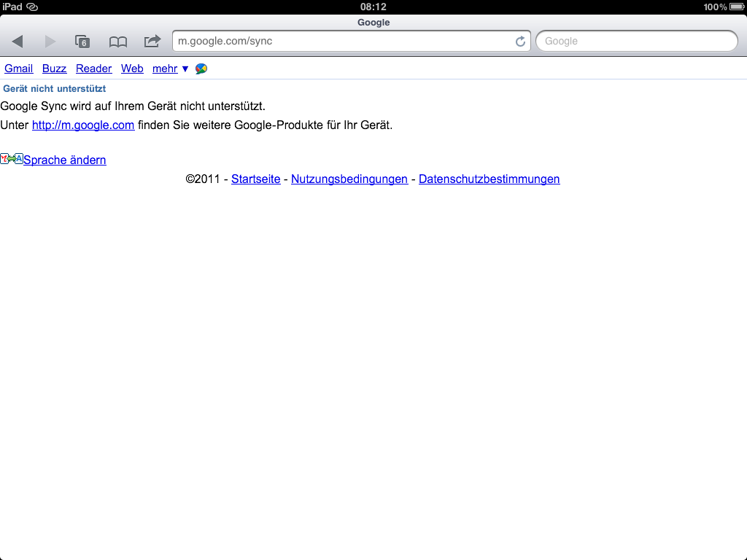Viewport: 747px width, 560px height.
Task: Open the bookmarks book icon
Action: [118, 42]
